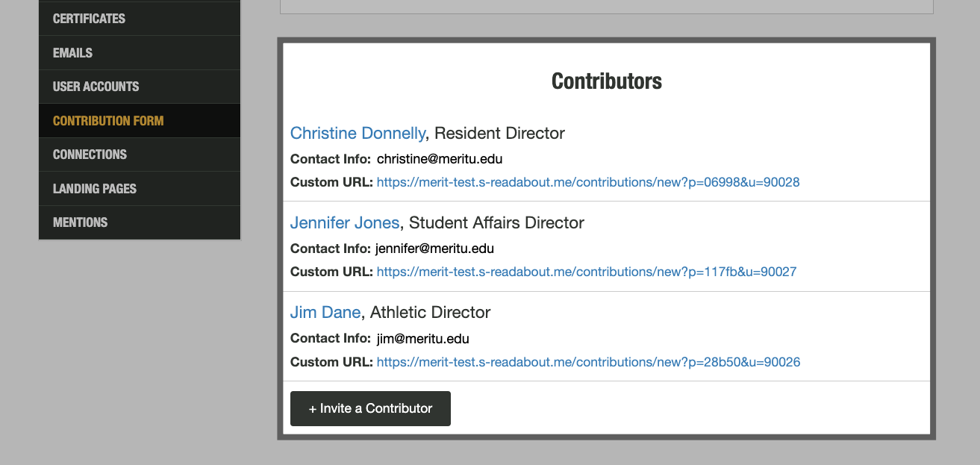The height and width of the screenshot is (465, 980).
Task: Click Jim's contact email address
Action: pos(422,338)
